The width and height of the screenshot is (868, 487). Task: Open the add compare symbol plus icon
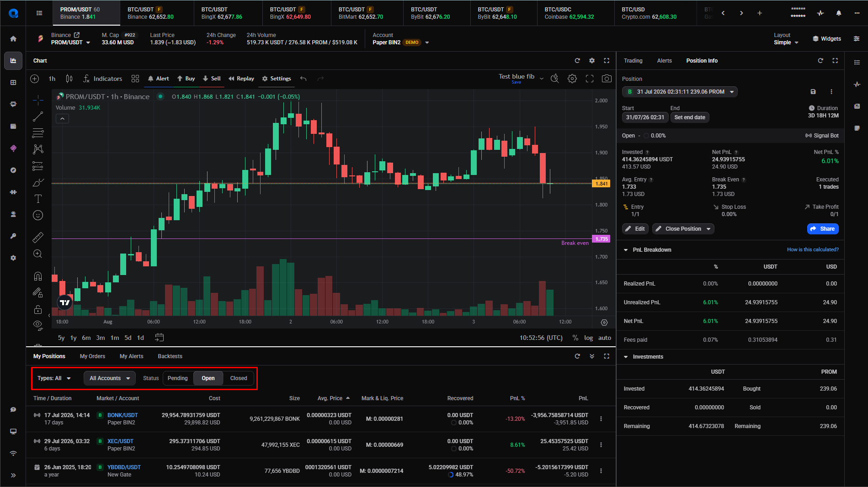click(35, 79)
